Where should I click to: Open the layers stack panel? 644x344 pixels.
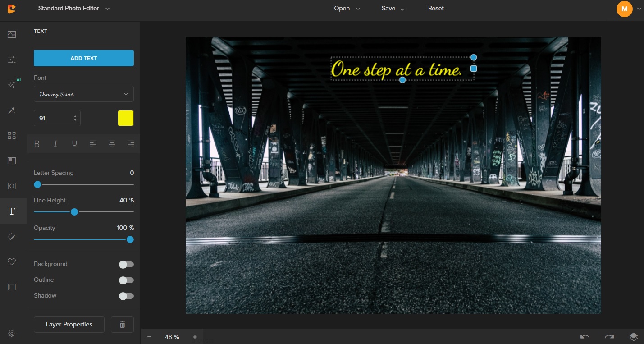click(634, 337)
